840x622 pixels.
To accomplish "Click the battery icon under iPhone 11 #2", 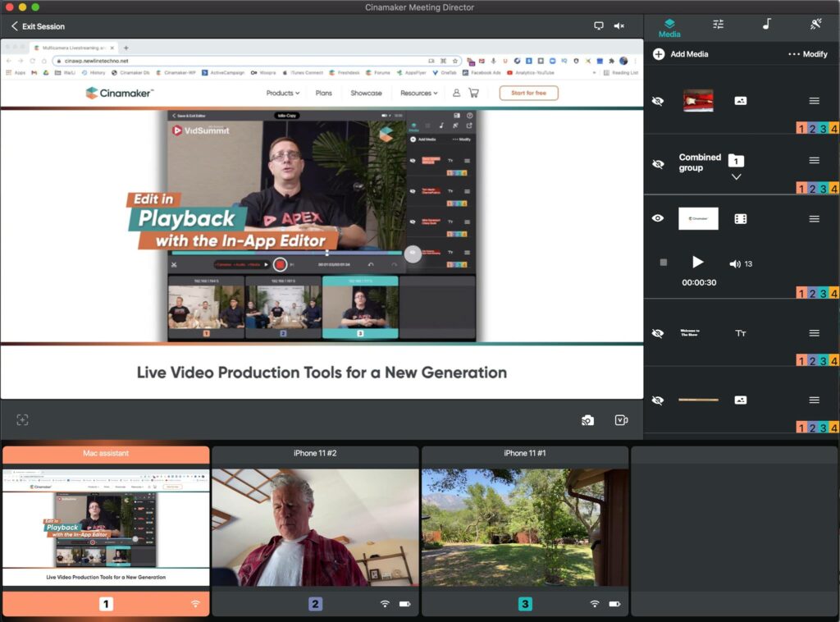I will point(405,604).
